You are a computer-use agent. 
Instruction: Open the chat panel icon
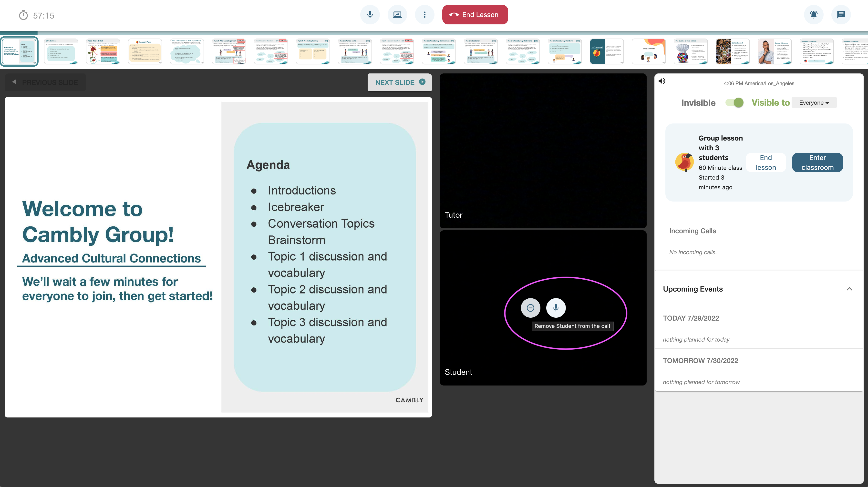pos(841,14)
